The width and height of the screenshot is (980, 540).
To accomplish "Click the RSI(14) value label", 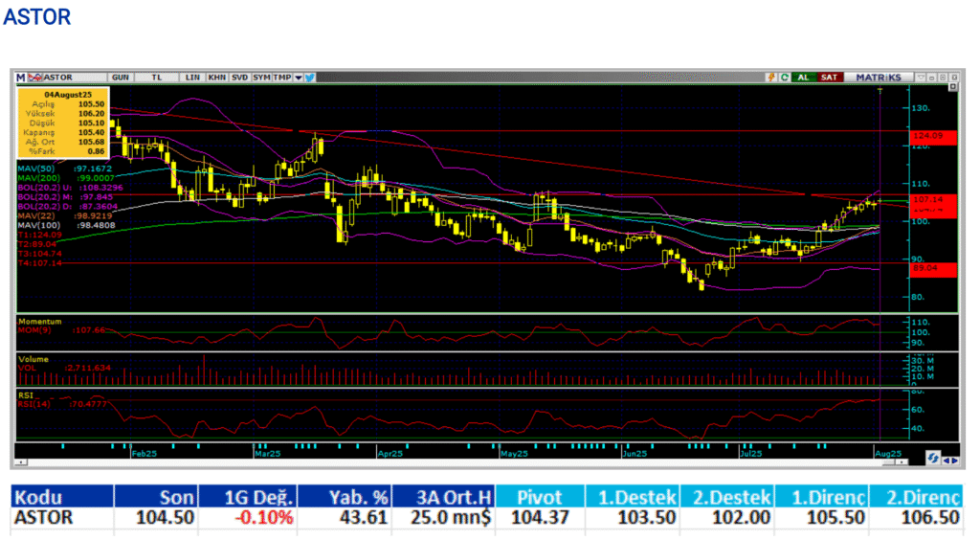I will [x=62, y=404].
